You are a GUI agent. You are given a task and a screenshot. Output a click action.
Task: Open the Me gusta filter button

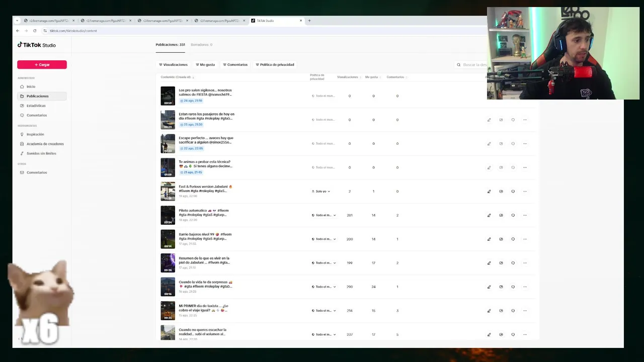205,65
